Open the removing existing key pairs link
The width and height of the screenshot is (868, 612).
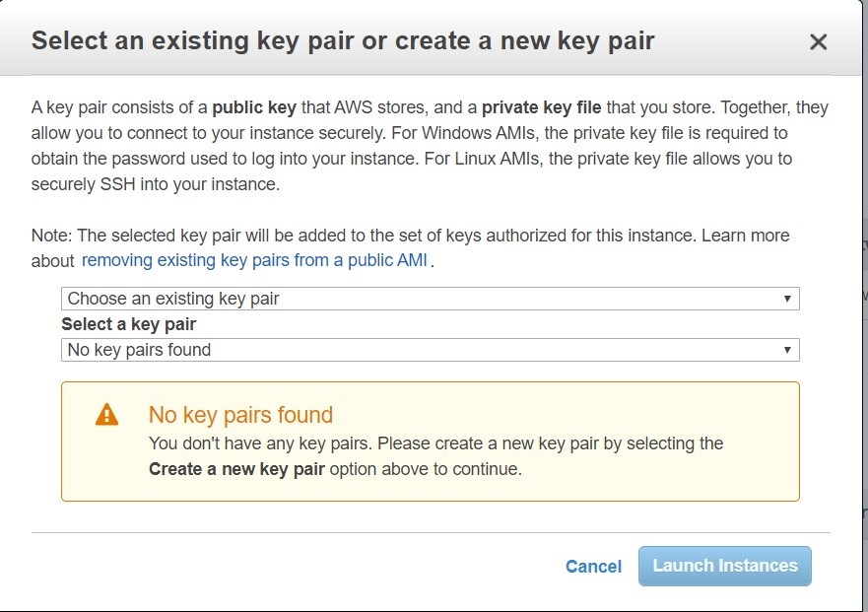point(254,261)
